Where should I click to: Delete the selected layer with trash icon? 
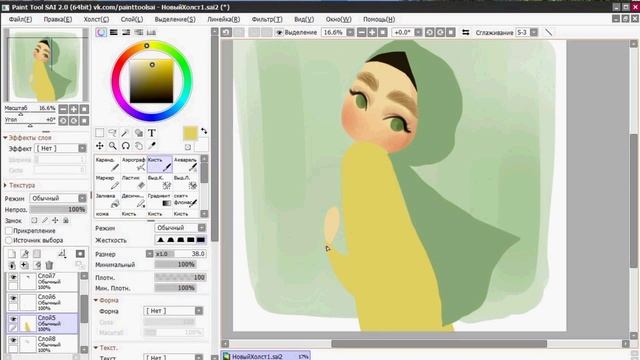tap(49, 265)
